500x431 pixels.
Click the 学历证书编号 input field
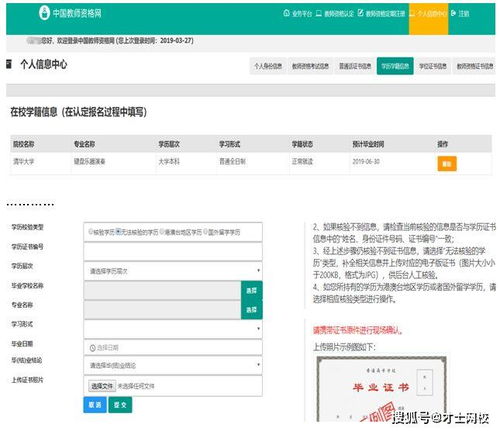pos(173,251)
